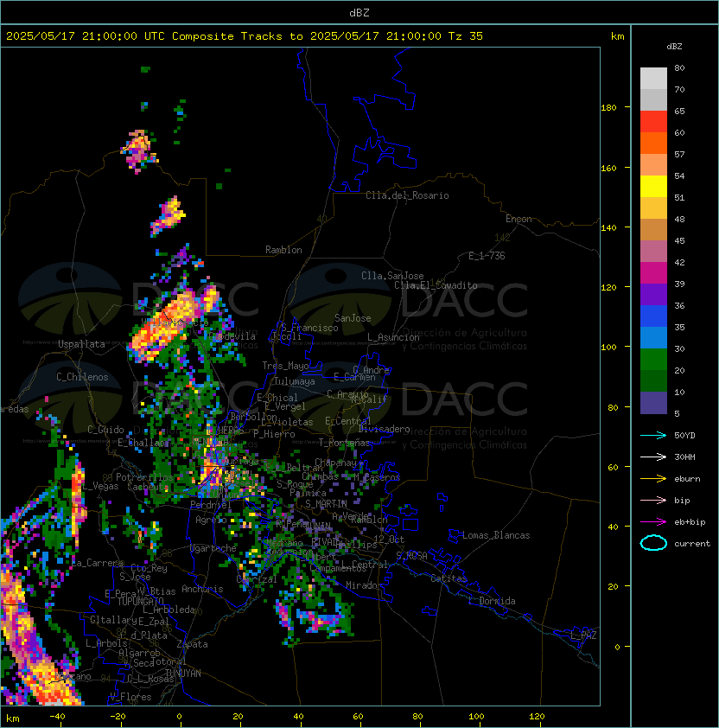Click the '180' tick on vertical km axis
The width and height of the screenshot is (719, 728).
pyautogui.click(x=608, y=108)
